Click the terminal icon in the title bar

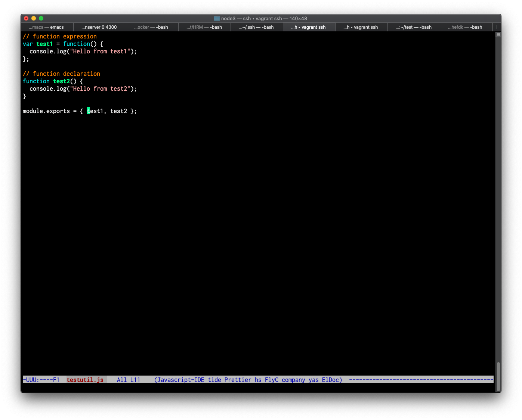pyautogui.click(x=216, y=18)
